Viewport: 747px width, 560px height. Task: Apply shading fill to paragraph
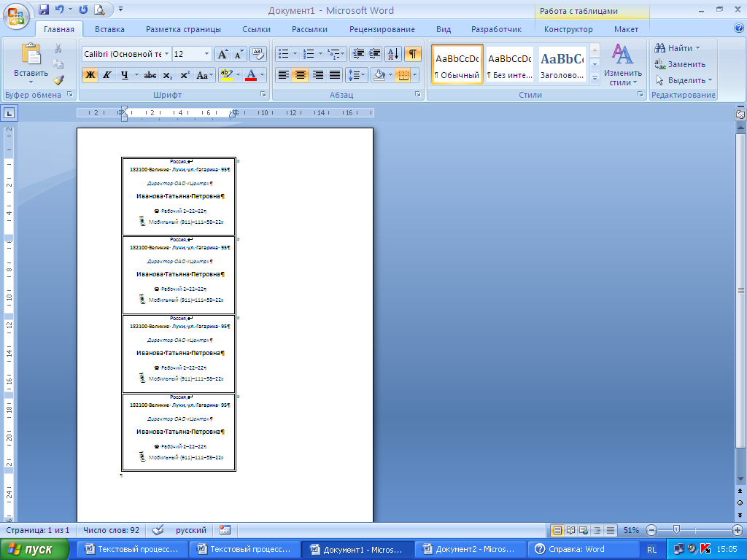click(x=379, y=75)
